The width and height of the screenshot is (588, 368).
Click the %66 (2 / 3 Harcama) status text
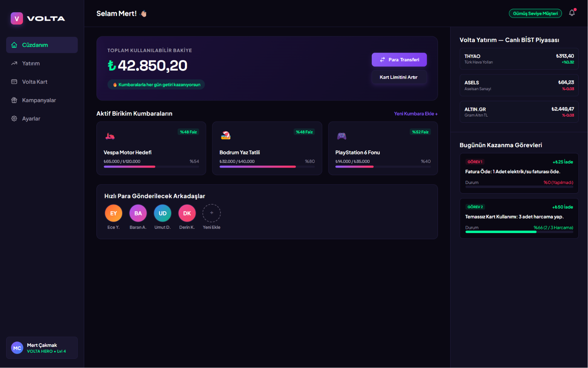[x=554, y=228]
